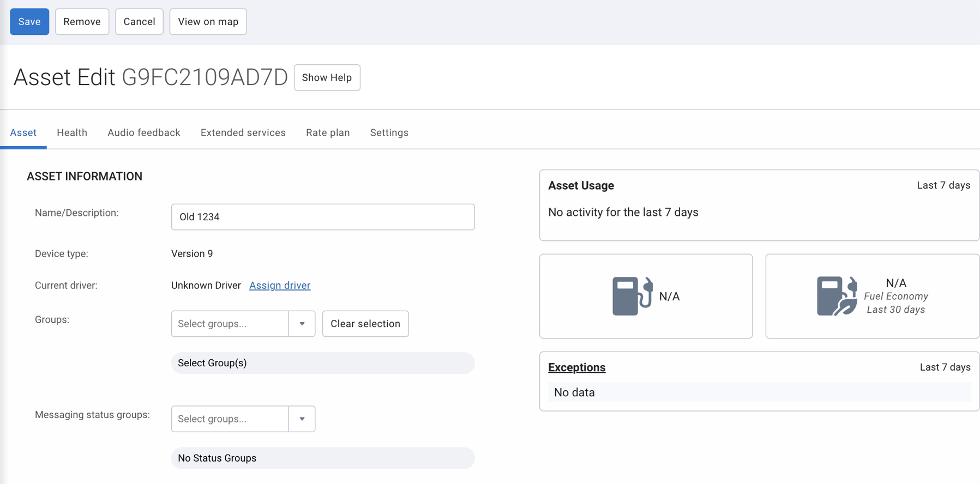This screenshot has height=484, width=980.
Task: Open the Extended services tab
Action: pos(243,132)
